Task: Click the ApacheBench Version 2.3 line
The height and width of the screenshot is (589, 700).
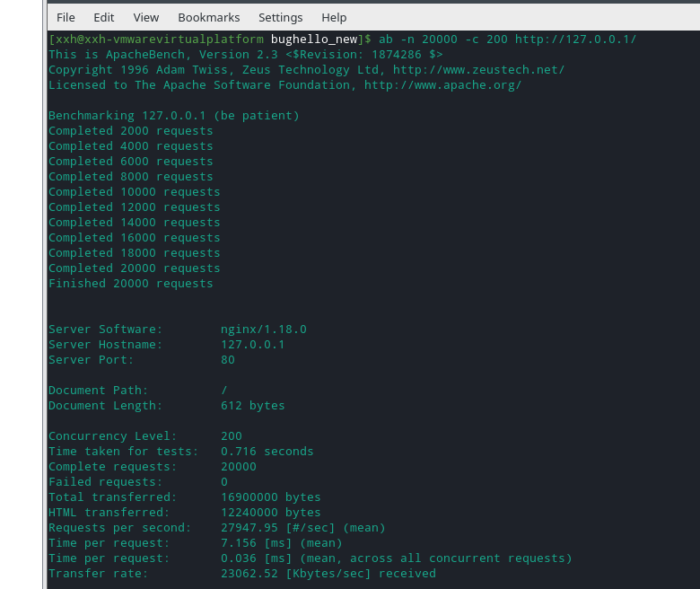Action: (x=246, y=55)
